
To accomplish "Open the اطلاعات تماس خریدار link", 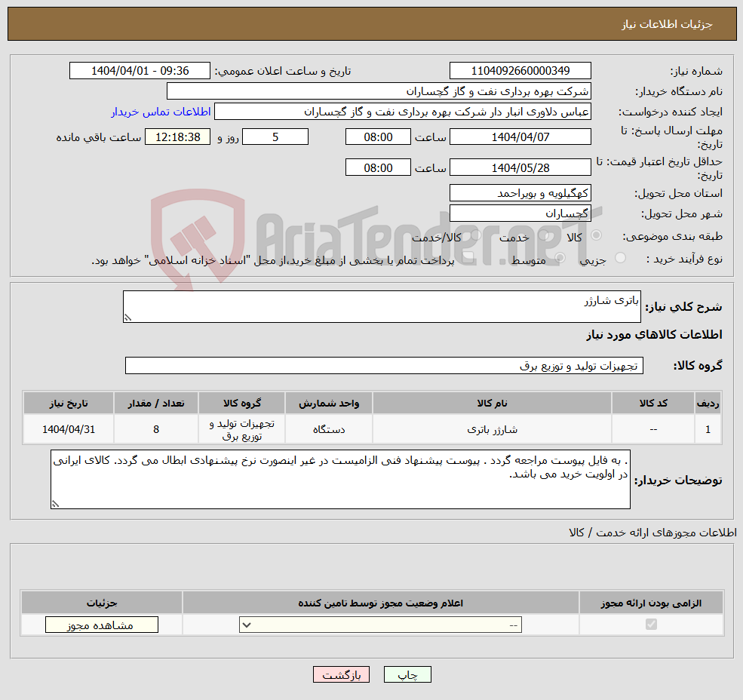I will pyautogui.click(x=161, y=112).
